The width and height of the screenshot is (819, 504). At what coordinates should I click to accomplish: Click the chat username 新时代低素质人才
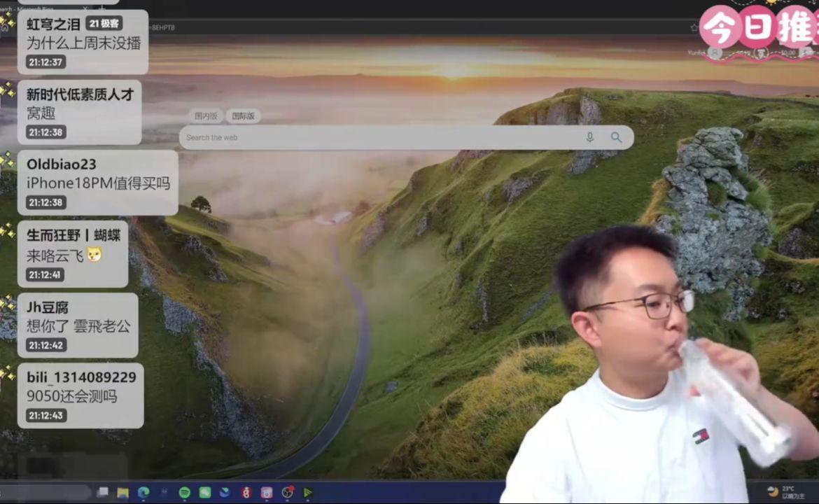tap(80, 94)
